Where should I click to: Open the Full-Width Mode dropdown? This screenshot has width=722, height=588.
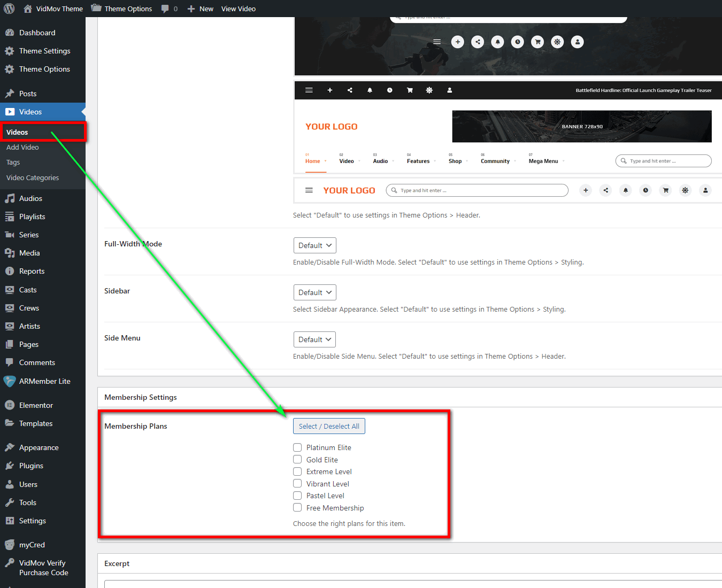point(314,245)
